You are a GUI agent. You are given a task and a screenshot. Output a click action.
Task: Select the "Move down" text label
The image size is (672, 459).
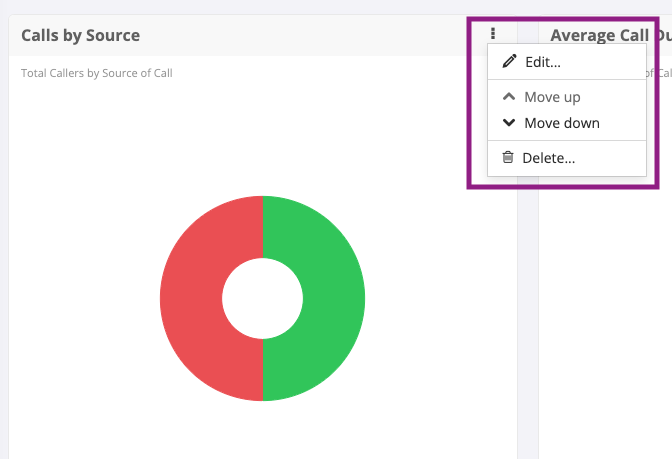[562, 123]
